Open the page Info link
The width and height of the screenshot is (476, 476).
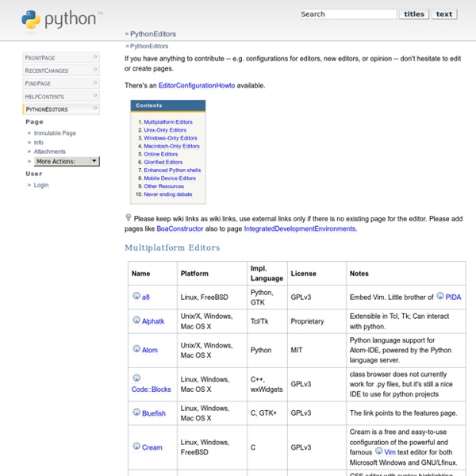39,142
